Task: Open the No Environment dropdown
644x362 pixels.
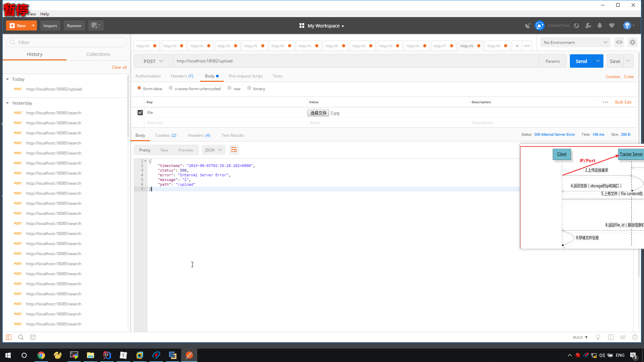Action: (575, 42)
